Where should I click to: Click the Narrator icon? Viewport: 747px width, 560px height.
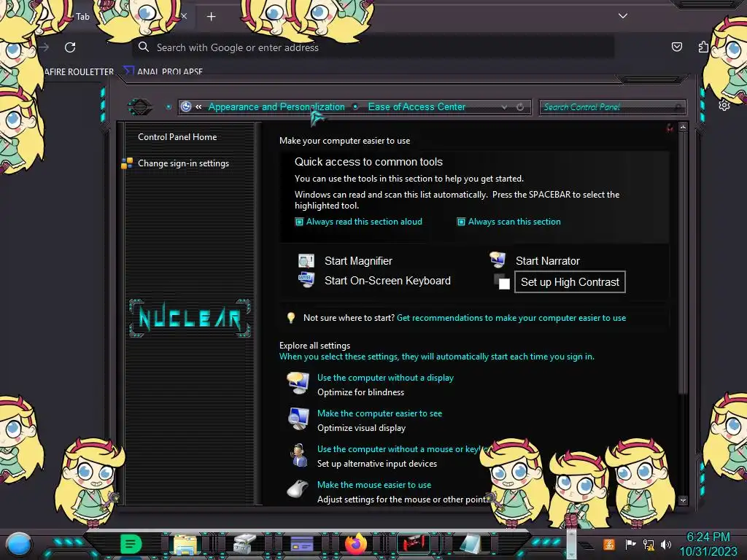(498, 260)
